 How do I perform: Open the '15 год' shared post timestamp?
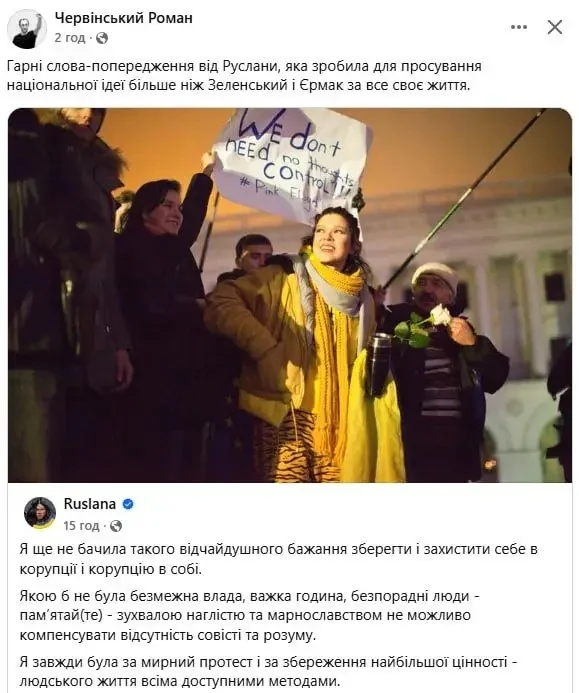(81, 525)
